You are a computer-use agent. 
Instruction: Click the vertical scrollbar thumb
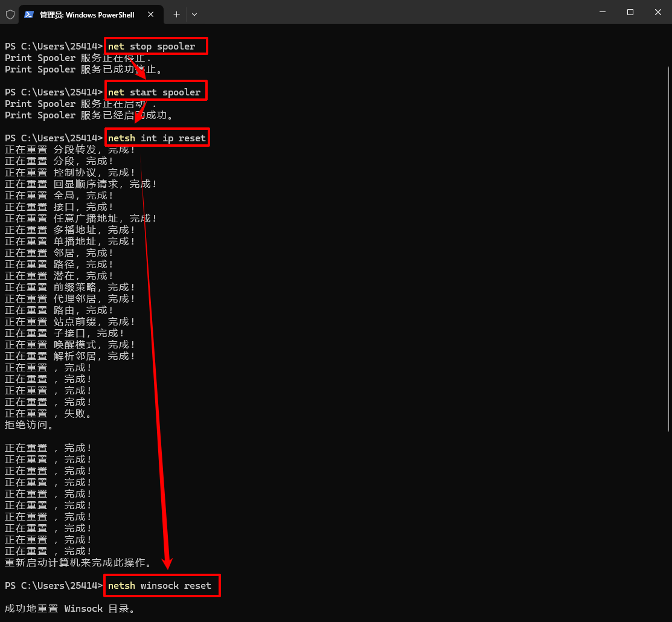click(668, 249)
